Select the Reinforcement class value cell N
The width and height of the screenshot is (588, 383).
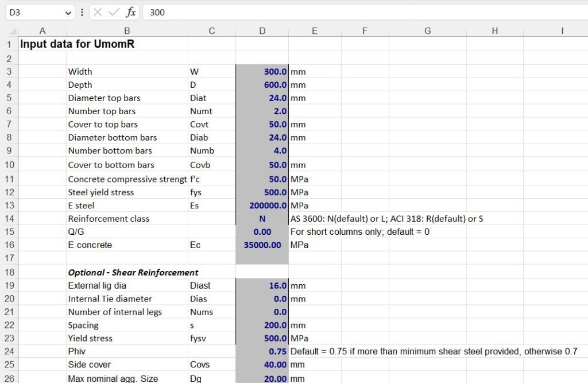click(262, 219)
